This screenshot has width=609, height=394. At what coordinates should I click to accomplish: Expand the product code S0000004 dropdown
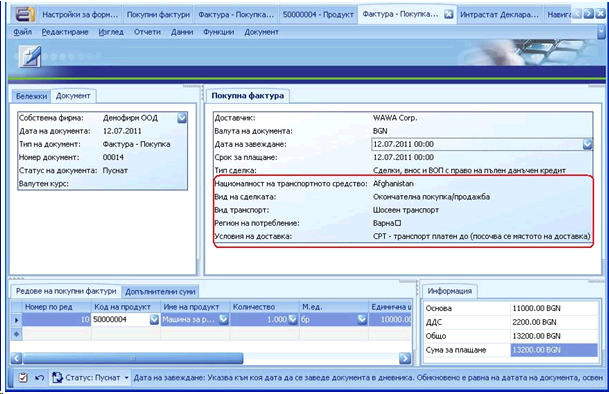click(154, 319)
